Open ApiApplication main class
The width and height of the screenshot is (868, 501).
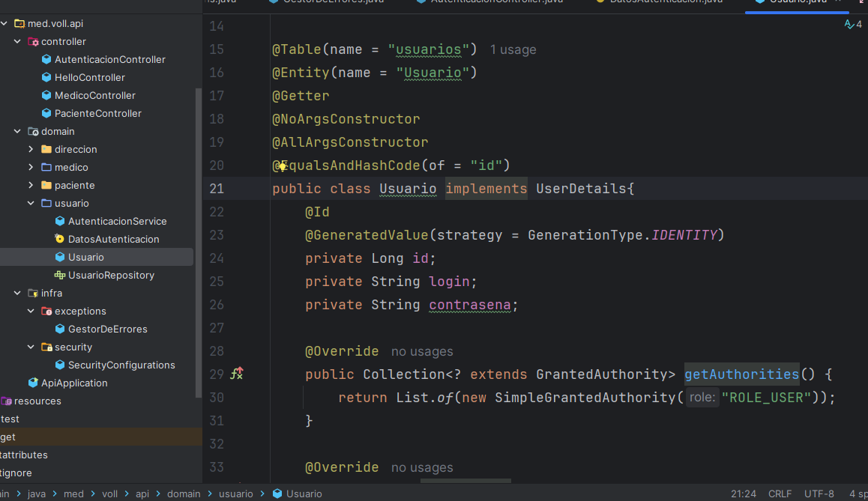(x=74, y=383)
